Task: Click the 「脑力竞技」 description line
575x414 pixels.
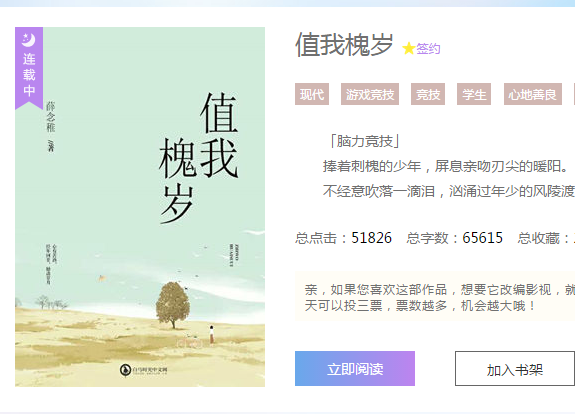Action: pyautogui.click(x=364, y=141)
